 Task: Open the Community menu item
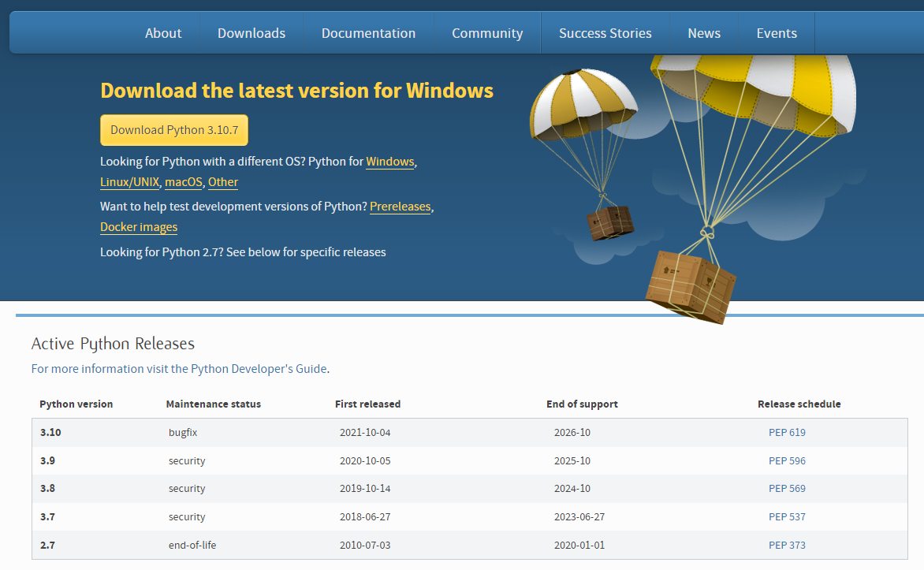pyautogui.click(x=487, y=33)
